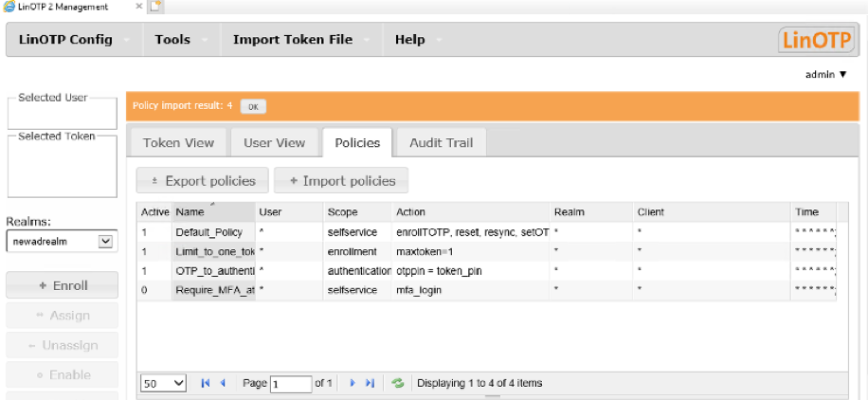Open the Audit Trail tab

tap(442, 143)
